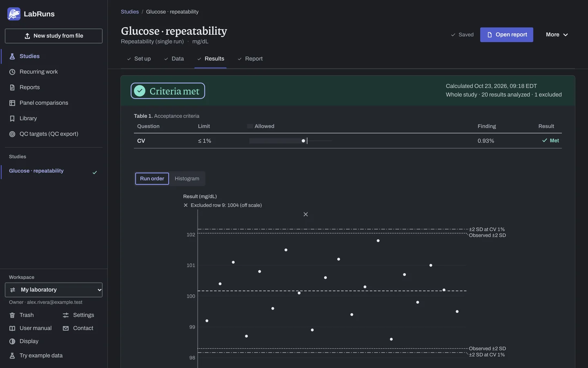The height and width of the screenshot is (368, 588).
Task: Click New study from file button
Action: (53, 36)
